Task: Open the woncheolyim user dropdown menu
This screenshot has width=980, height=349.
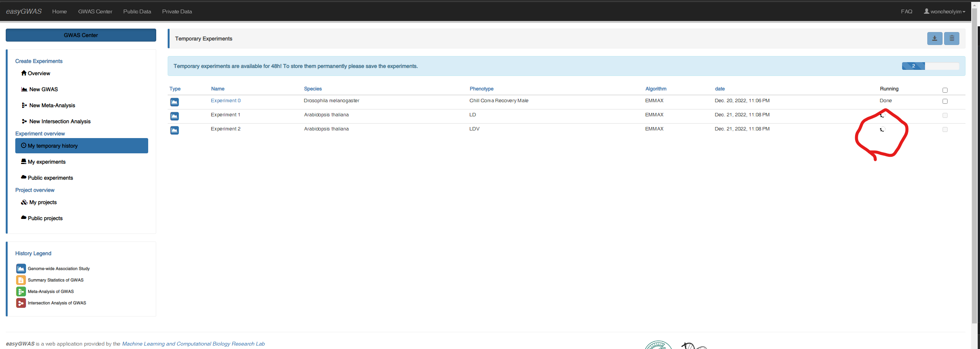Action: click(x=944, y=11)
